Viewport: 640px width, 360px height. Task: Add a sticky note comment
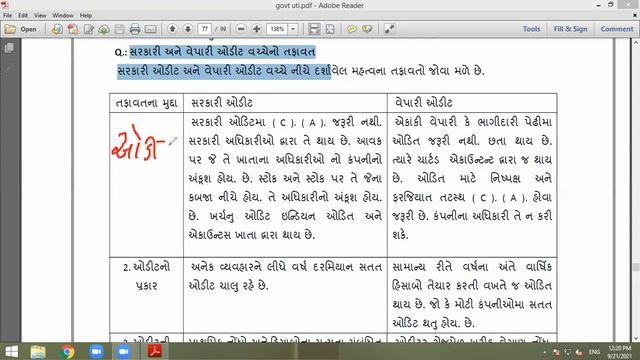tap(351, 29)
